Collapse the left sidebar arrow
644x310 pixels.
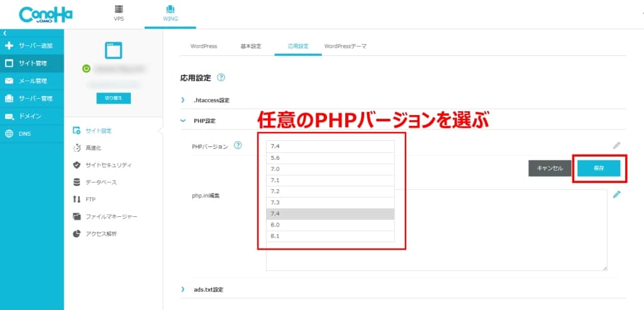(x=4, y=33)
